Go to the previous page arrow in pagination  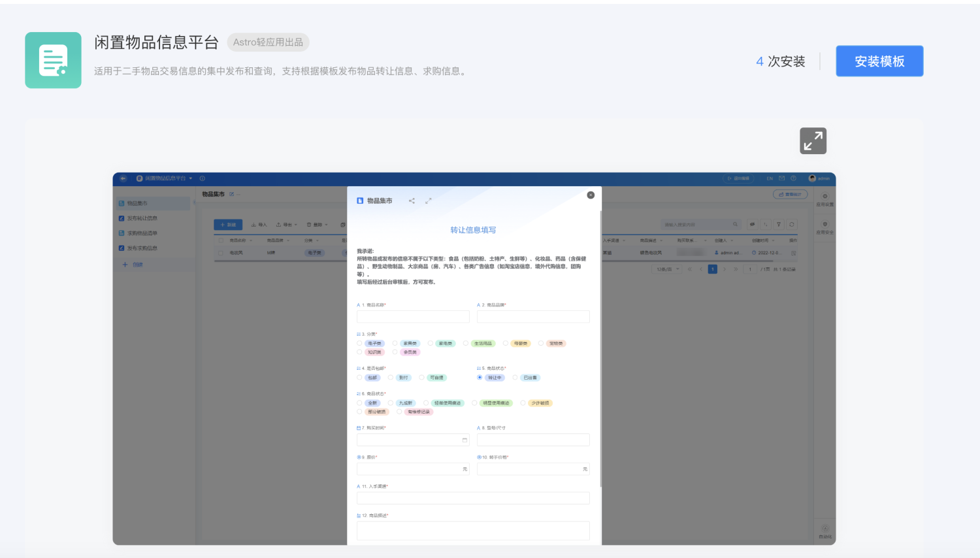(701, 269)
